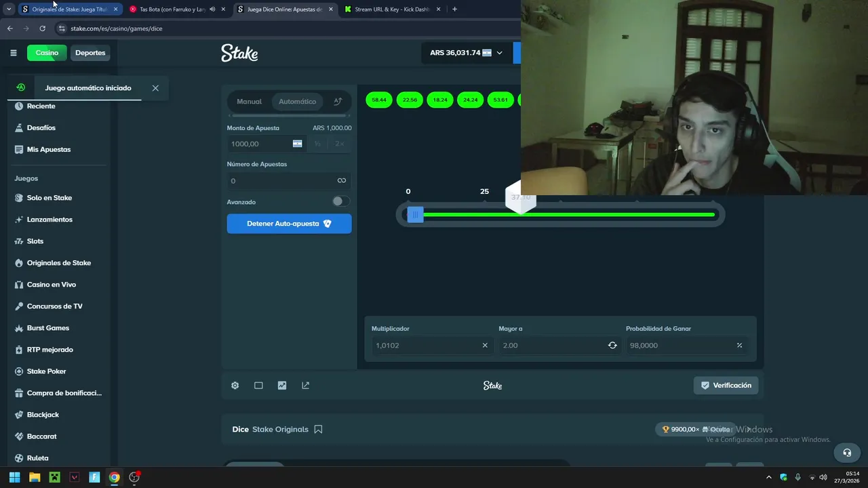Click the Probabilidad de Ganar input field
The width and height of the screenshot is (868, 488).
pos(687,346)
